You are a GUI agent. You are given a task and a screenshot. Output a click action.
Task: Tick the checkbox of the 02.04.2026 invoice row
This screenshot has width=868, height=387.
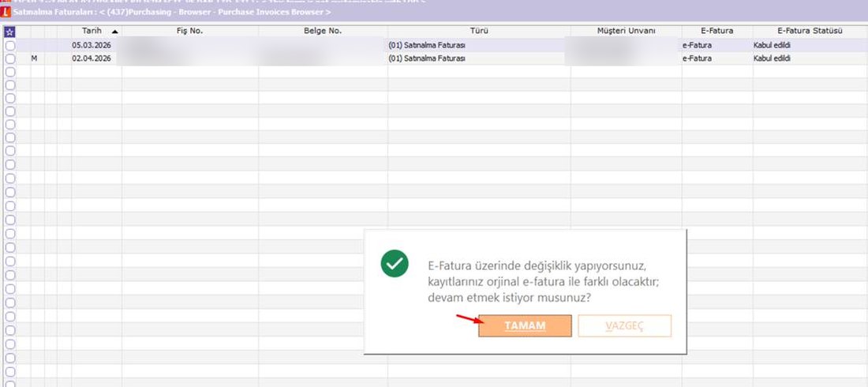pyautogui.click(x=10, y=58)
